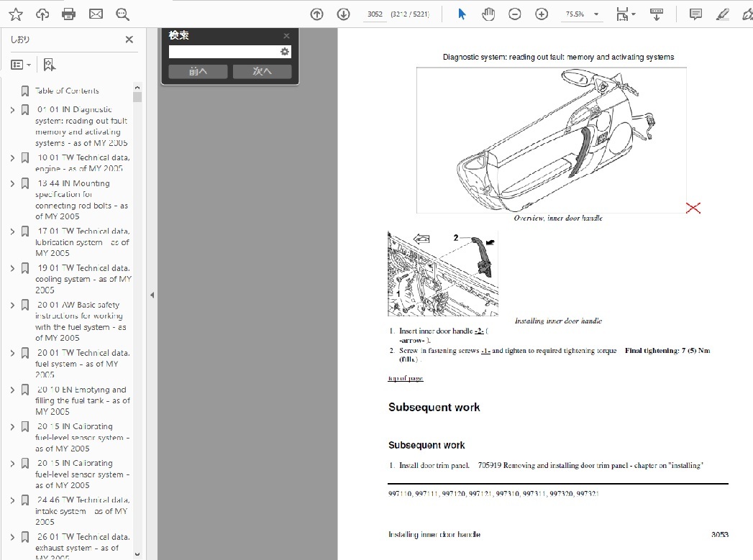The image size is (753, 560).
Task: Expand 10 01 TW Technical data engine
Action: 12,158
